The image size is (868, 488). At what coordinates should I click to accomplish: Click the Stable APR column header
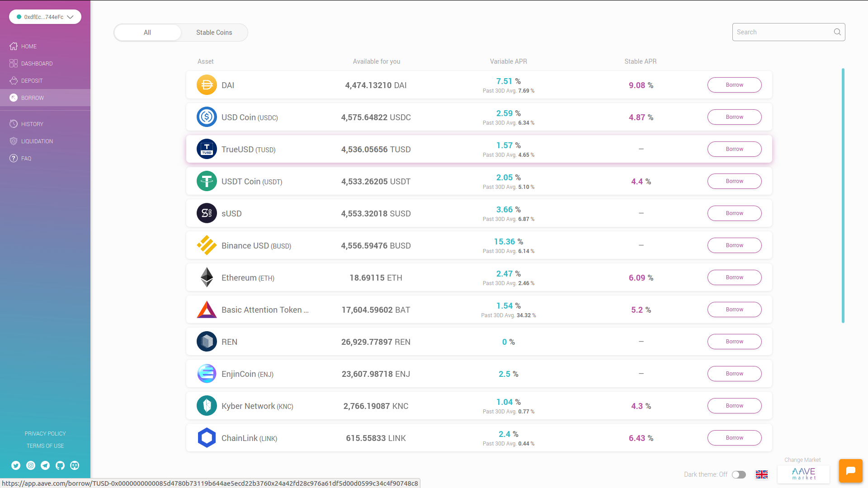640,61
